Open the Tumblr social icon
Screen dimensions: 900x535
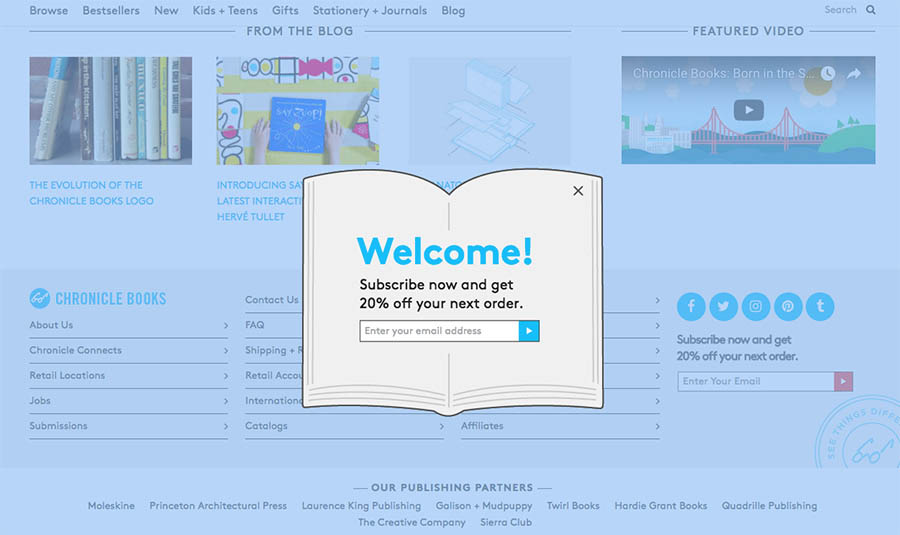pyautogui.click(x=819, y=307)
